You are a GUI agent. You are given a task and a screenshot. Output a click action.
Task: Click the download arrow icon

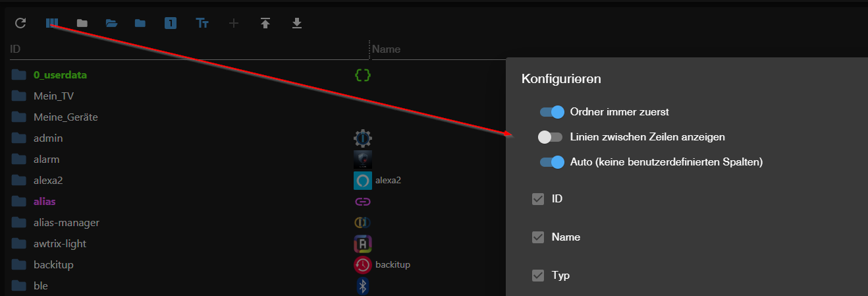[297, 24]
